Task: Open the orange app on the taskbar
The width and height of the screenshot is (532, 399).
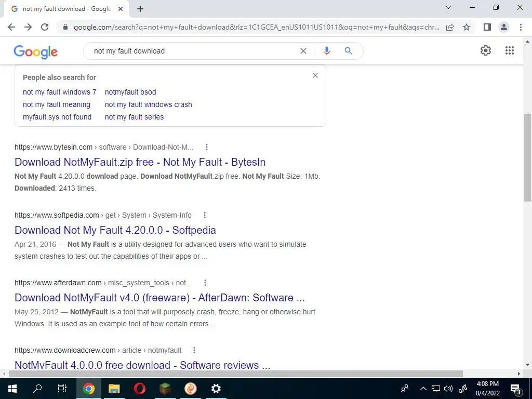Action: (190, 389)
